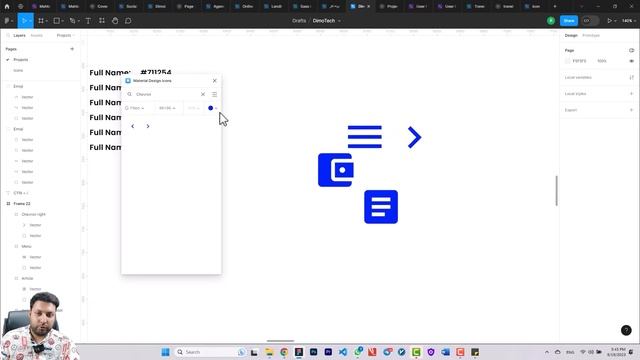640x360 pixels.
Task: Click the plugin search field containing Chevron
Action: click(167, 94)
